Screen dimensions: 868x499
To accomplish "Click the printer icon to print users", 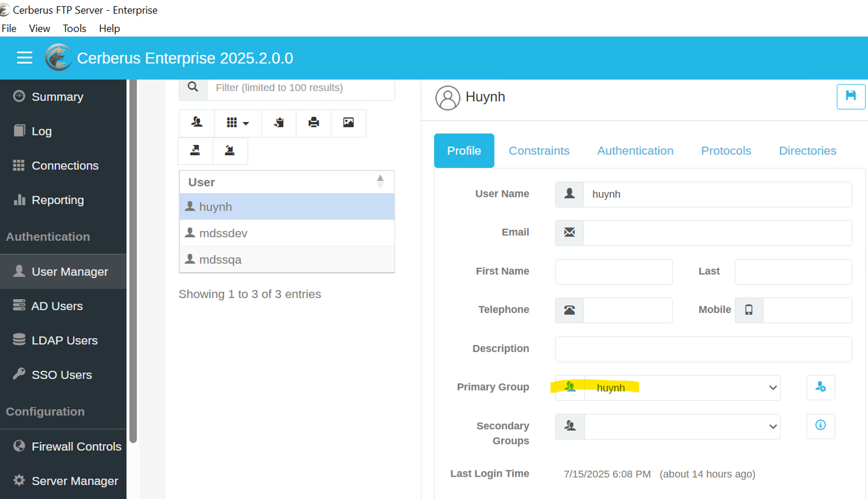I will (x=314, y=123).
